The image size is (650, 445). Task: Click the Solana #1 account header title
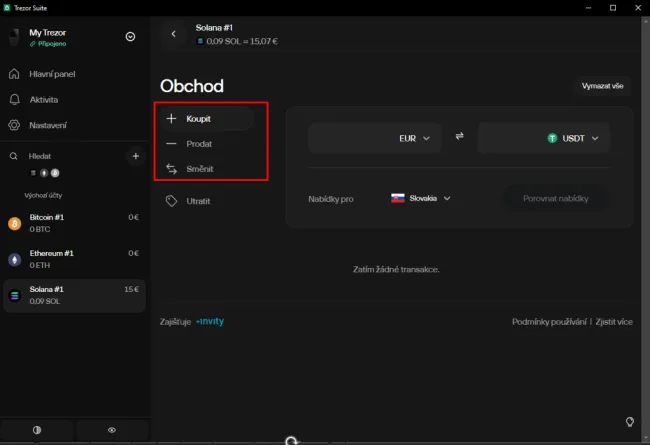(214, 28)
